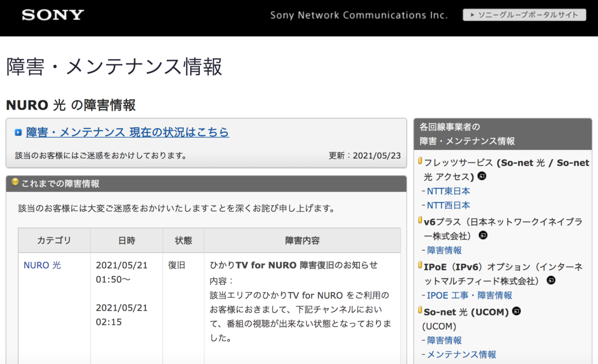Open the メンテナンス情報 link under UCOM

coord(461,355)
